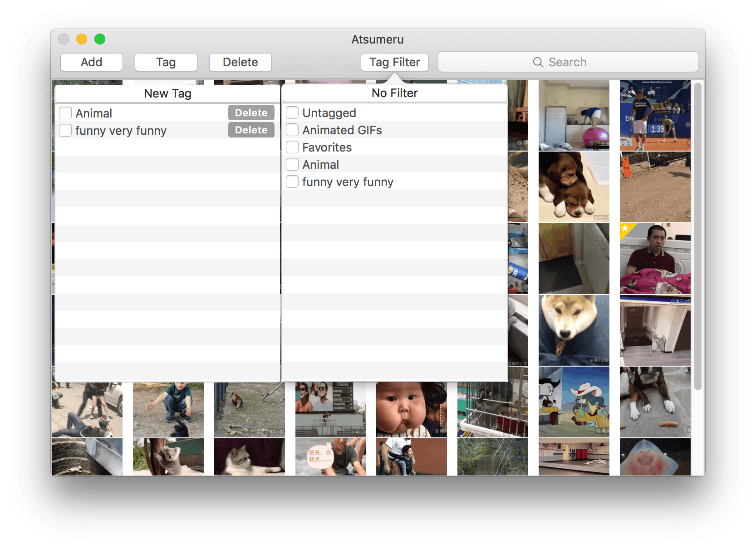Open the Tag Filter popover

(395, 62)
